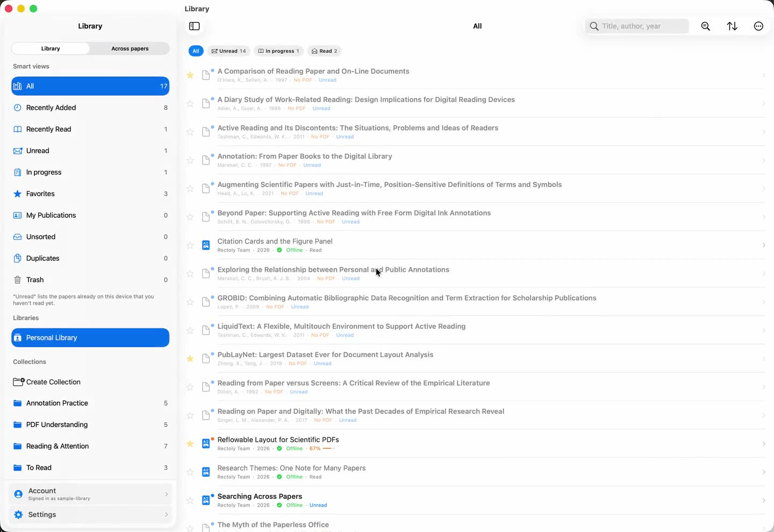
Task: Expand the Settings row chevron
Action: (167, 515)
